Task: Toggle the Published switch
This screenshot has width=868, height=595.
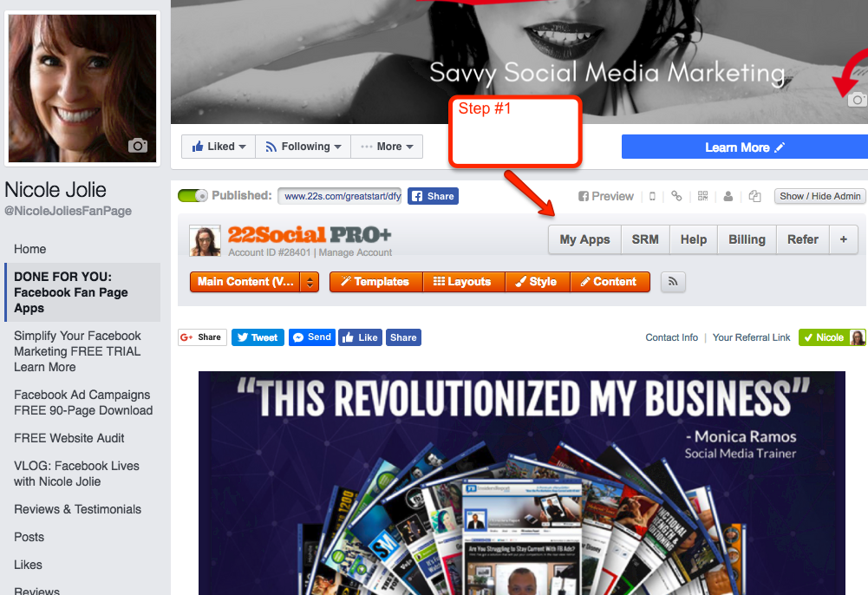Action: [193, 196]
